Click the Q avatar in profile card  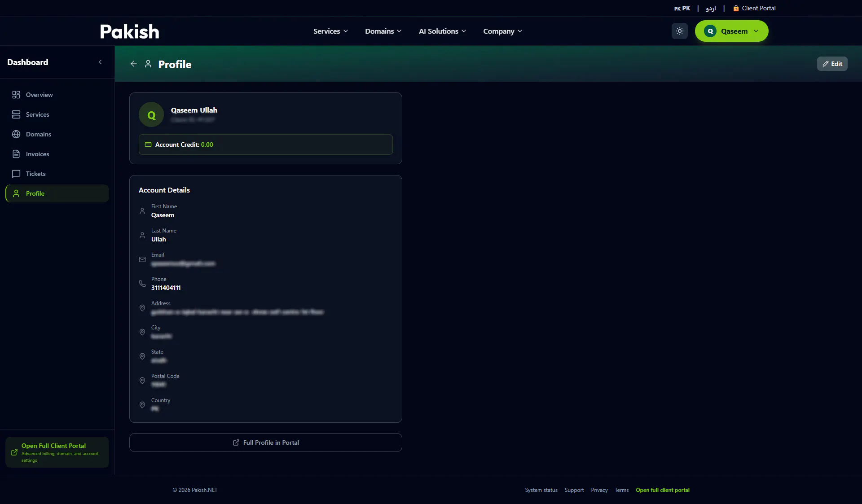tap(151, 115)
